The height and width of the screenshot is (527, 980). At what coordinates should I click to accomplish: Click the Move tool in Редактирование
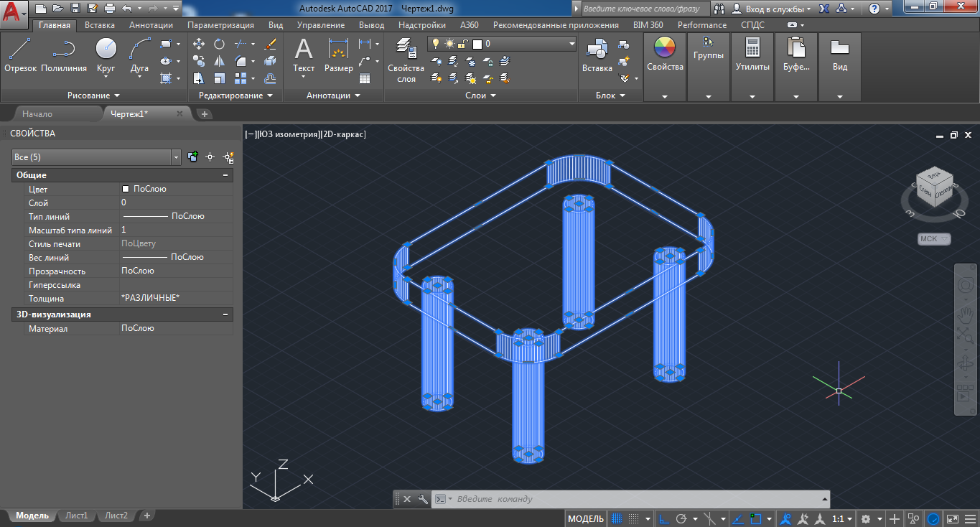click(x=199, y=45)
